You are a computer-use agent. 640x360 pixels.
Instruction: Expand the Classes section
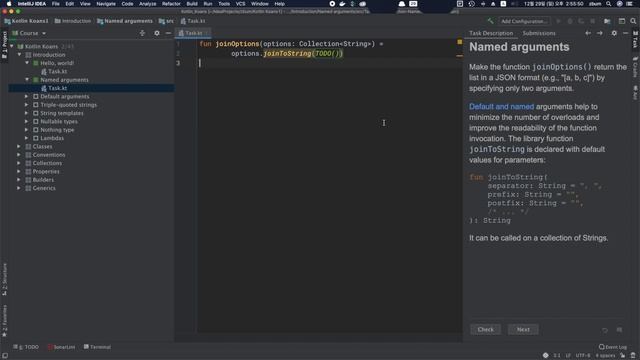[19, 146]
